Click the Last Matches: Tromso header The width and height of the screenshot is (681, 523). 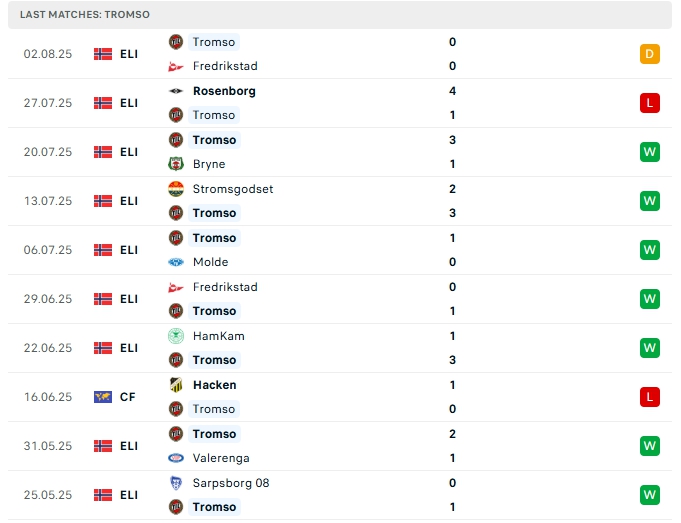tap(85, 15)
